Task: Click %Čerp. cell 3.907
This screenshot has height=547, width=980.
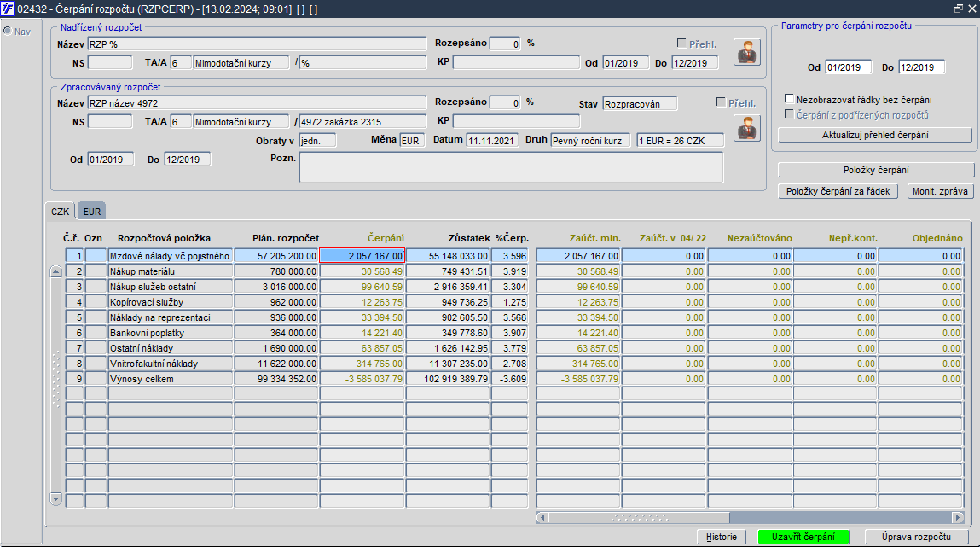Action: pos(509,333)
